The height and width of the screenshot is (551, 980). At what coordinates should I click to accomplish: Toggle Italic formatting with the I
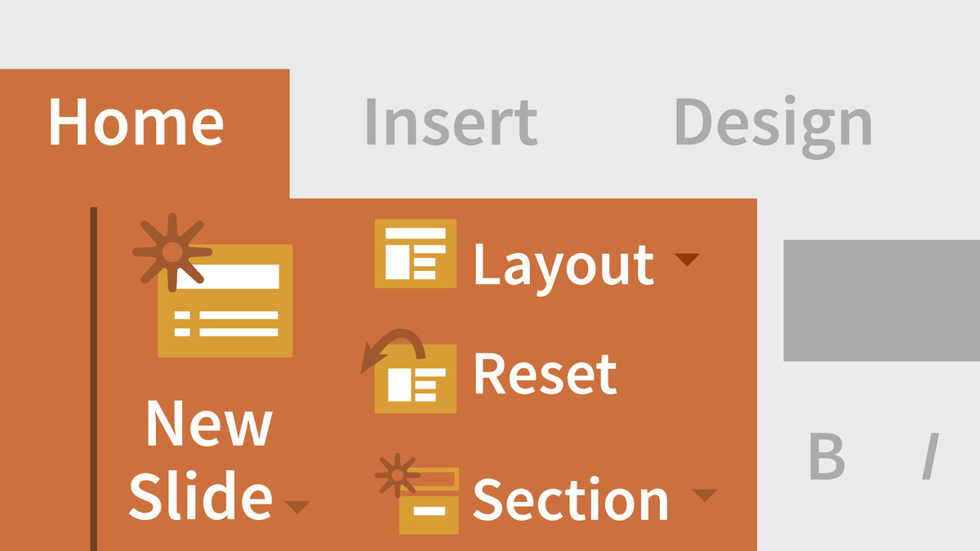coord(929,456)
